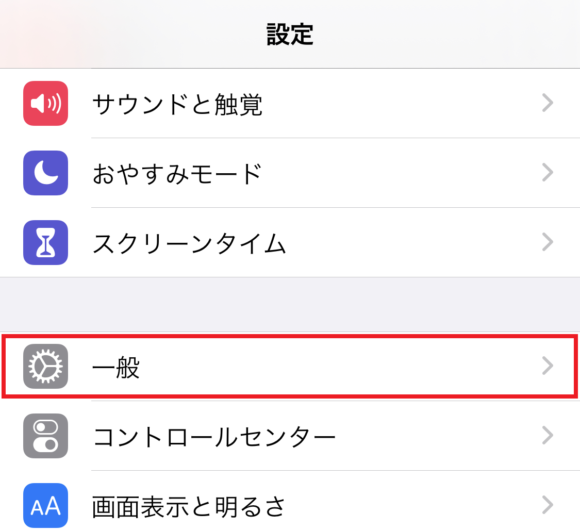Tap the crescent moon Do Not Disturb icon
Image resolution: width=580 pixels, height=530 pixels.
(45, 173)
